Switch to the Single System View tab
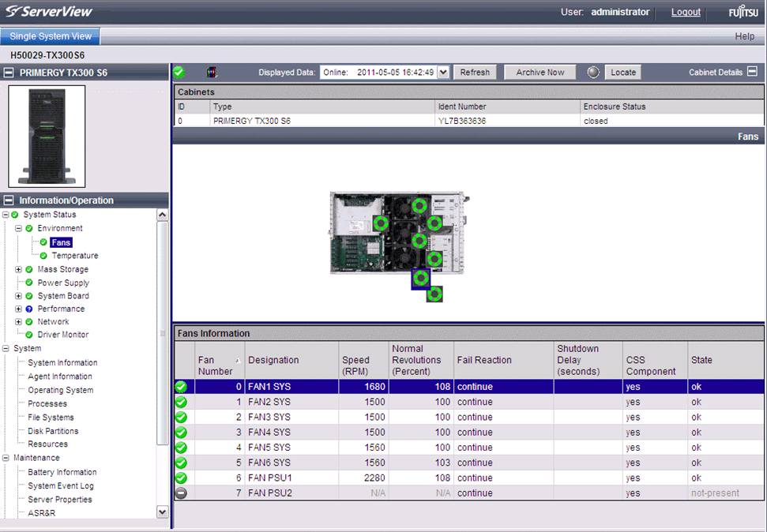The width and height of the screenshot is (767, 532). click(51, 36)
